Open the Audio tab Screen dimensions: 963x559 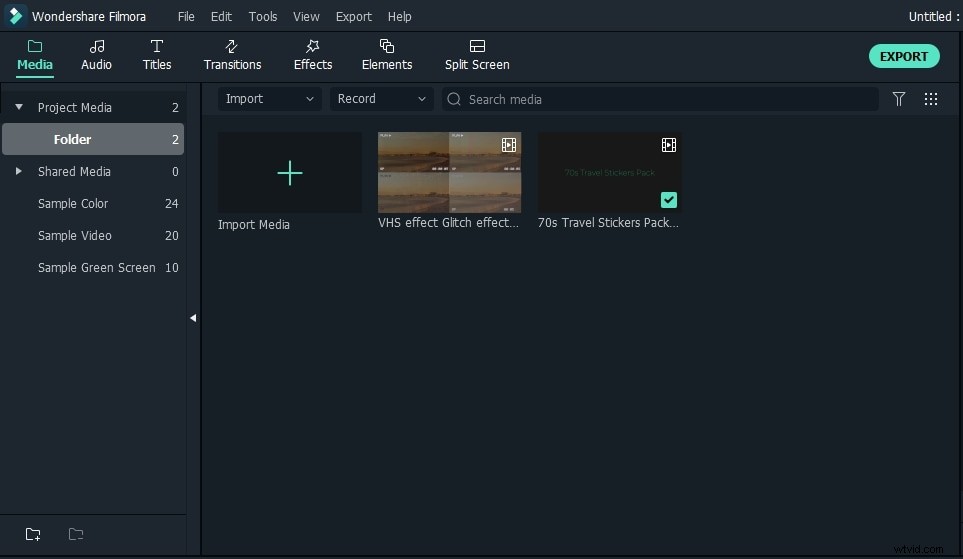[x=96, y=55]
